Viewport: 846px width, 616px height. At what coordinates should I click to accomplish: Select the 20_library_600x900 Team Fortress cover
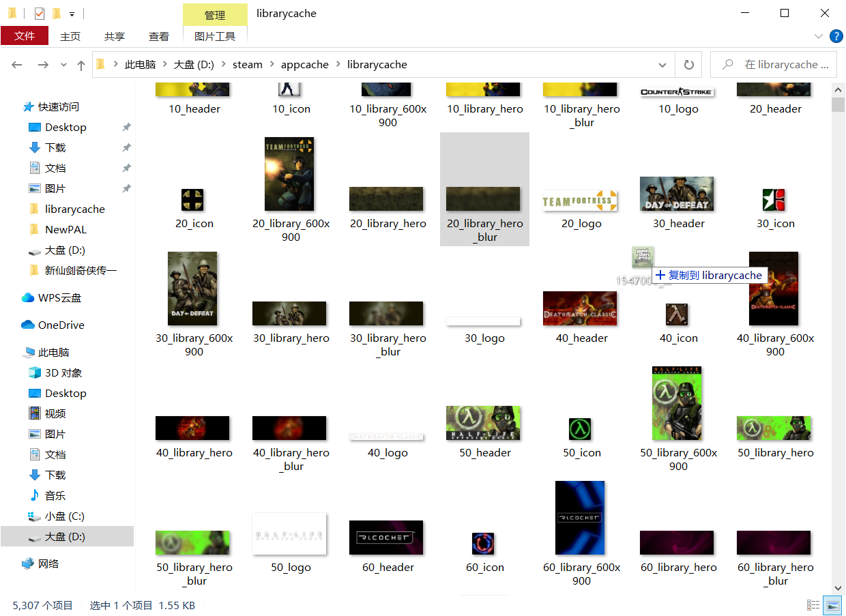289,174
